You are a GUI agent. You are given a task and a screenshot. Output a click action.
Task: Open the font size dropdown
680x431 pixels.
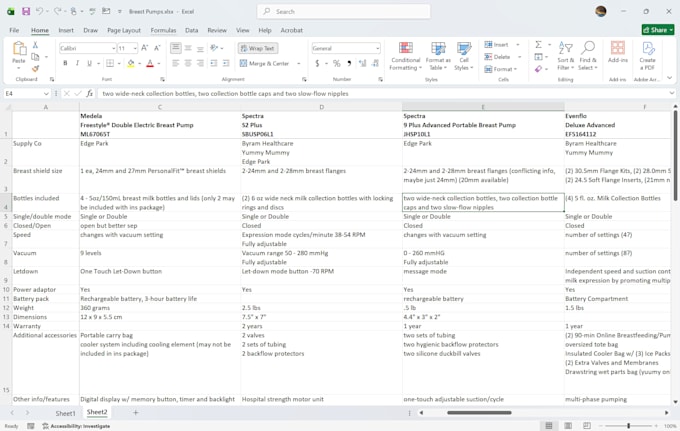(x=135, y=48)
